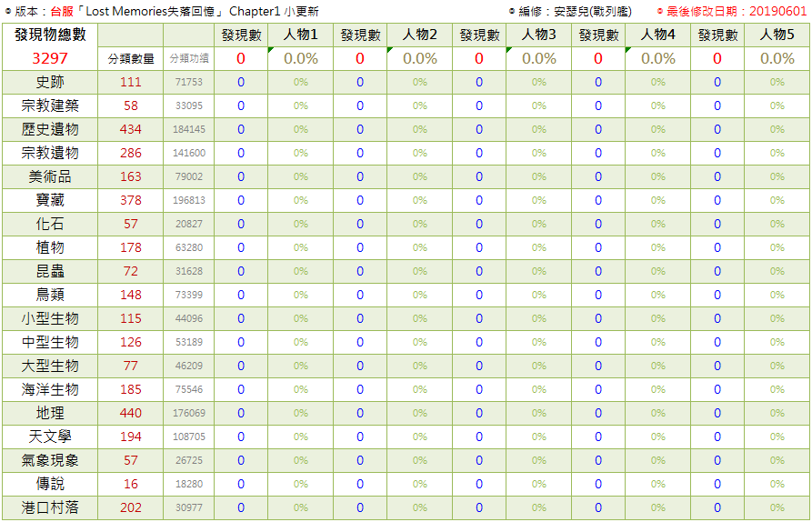Click the count 202 in 港口村落 row
This screenshot has height=522, width=812.
(x=131, y=508)
